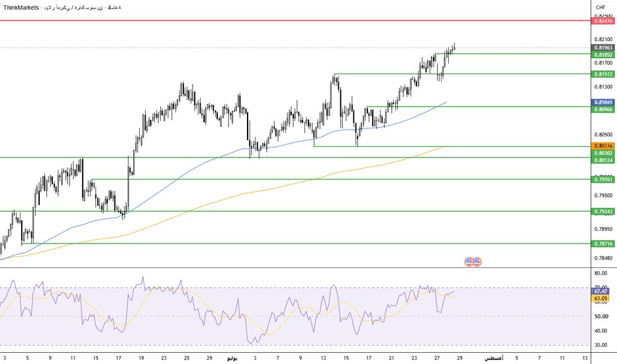Click the 0.81300 price axis value
This screenshot has width=617, height=364.
(603, 87)
